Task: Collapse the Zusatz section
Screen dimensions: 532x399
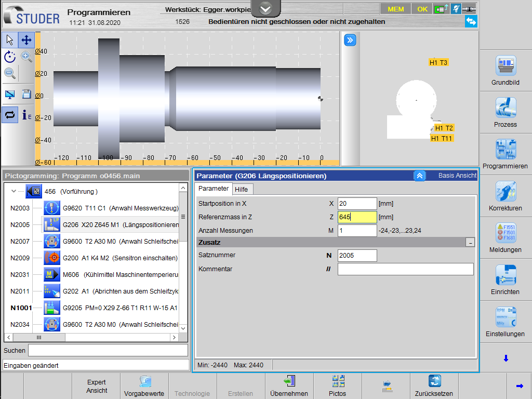Action: tap(470, 243)
